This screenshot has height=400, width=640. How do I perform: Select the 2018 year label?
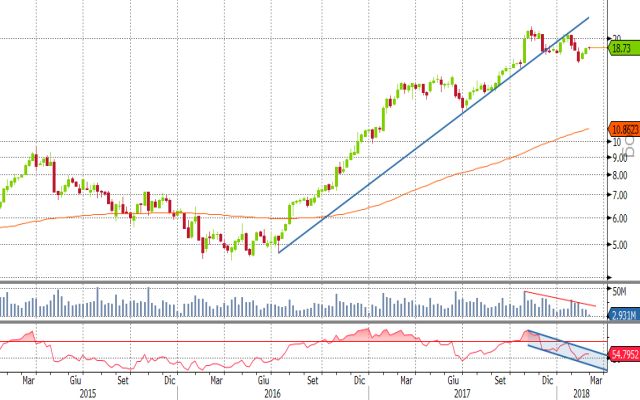580,393
